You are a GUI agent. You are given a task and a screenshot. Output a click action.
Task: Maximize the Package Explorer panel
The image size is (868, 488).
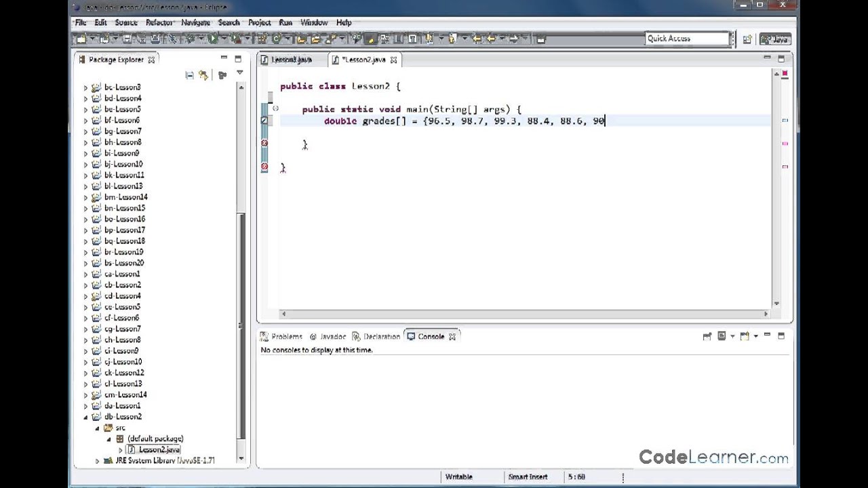(238, 60)
